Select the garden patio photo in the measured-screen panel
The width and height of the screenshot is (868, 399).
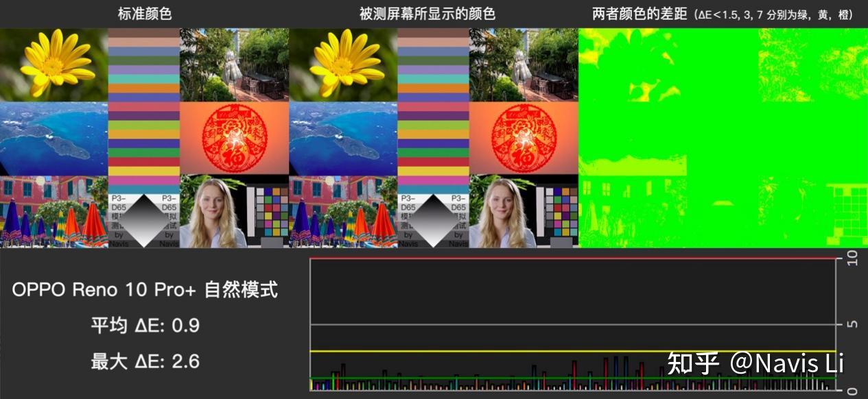pos(524,65)
